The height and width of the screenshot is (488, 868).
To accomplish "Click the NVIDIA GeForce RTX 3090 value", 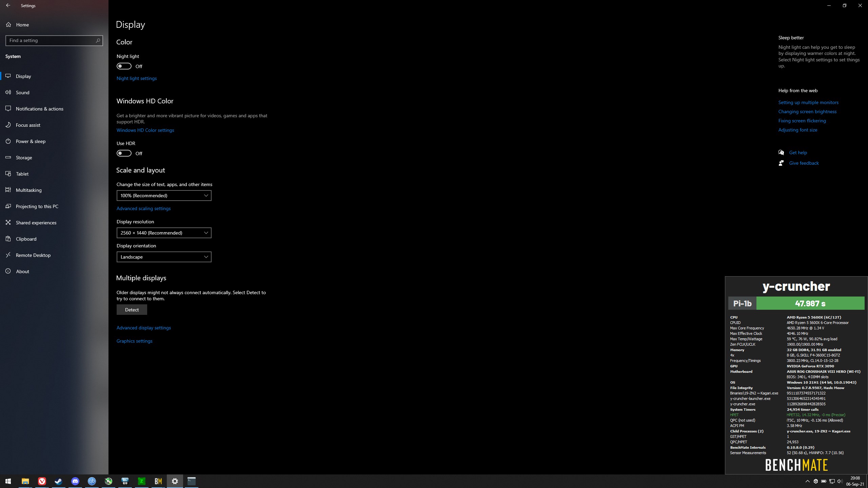I will pyautogui.click(x=810, y=366).
